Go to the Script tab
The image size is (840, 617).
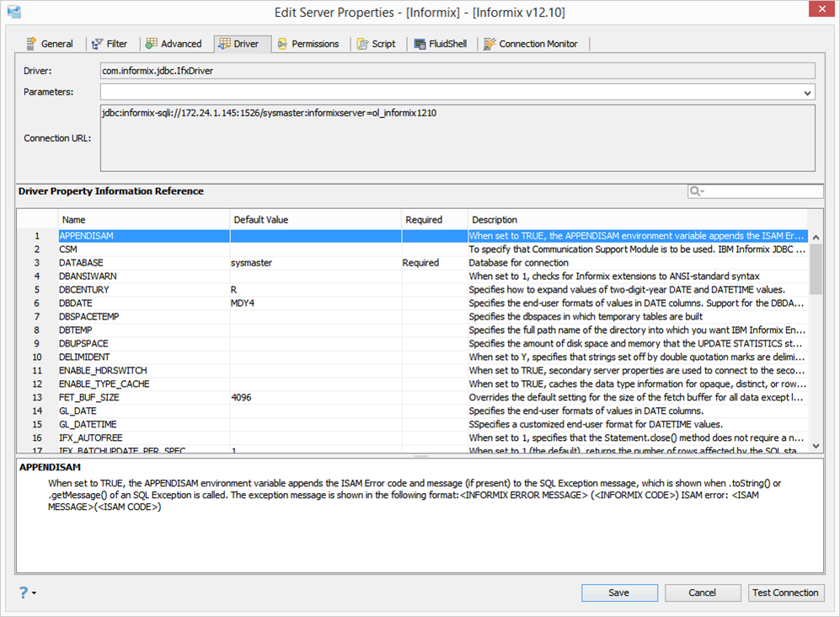point(377,44)
